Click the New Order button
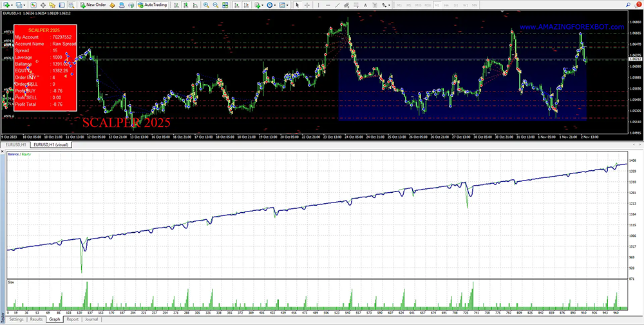 pos(93,5)
